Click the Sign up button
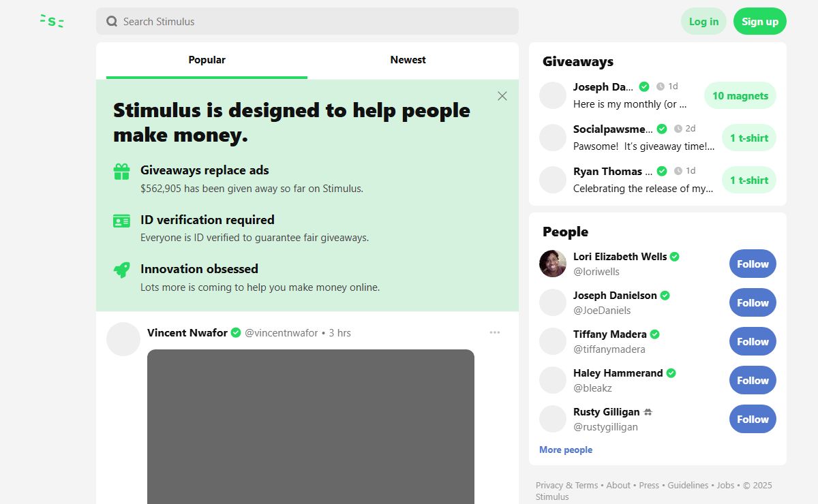818x504 pixels. click(760, 21)
